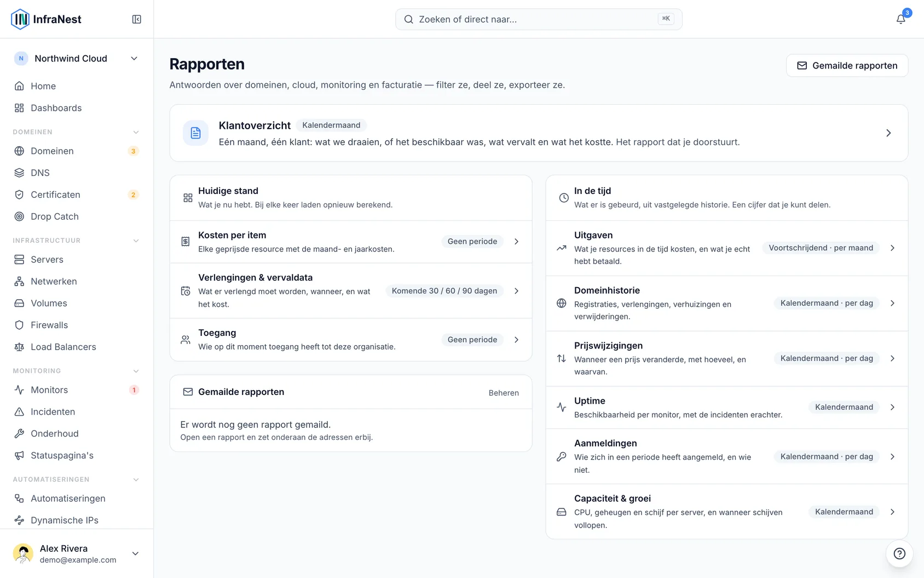Click the Drop Catch target icon
Image resolution: width=924 pixels, height=578 pixels.
pos(19,216)
